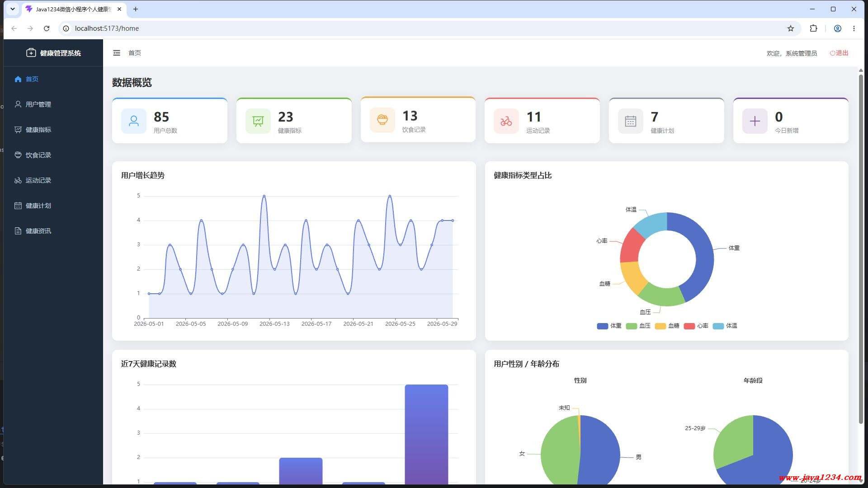Image resolution: width=868 pixels, height=488 pixels.
Task: Click the 11 运动记录 count value
Action: point(534,117)
